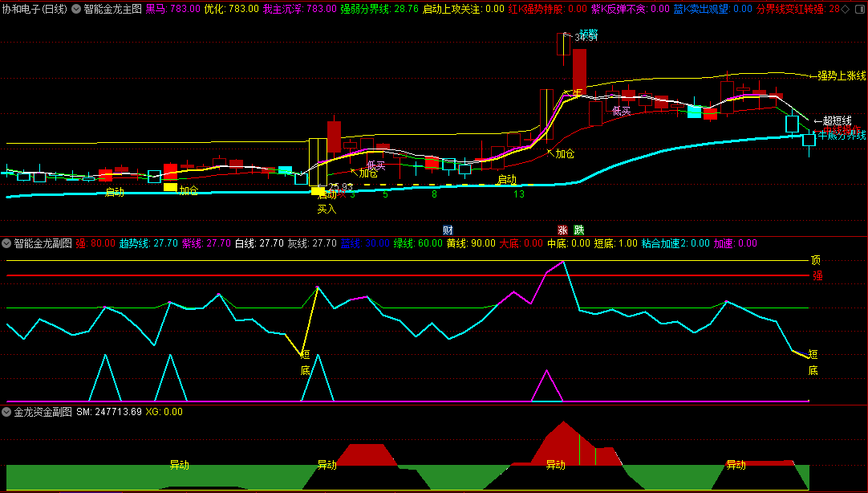Select the 强弱分界线: 28.76 value
The image size is (868, 493).
pos(379,9)
